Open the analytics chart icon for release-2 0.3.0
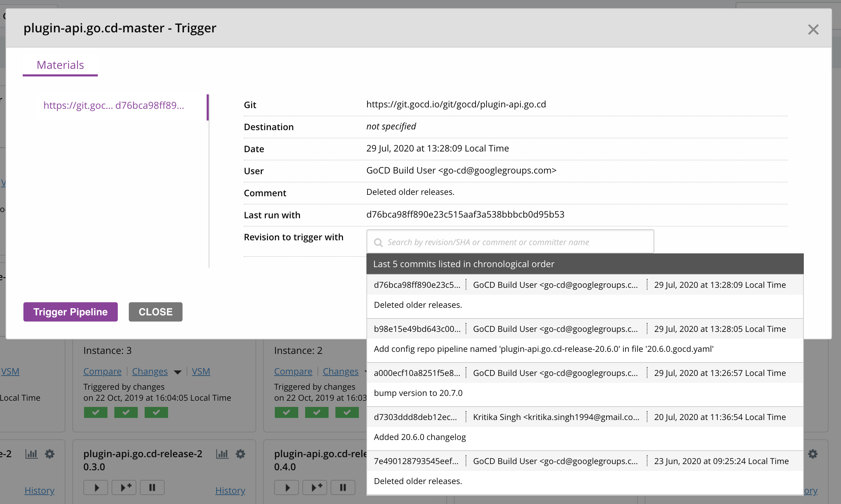Viewport: 841px width, 504px height. [222, 454]
